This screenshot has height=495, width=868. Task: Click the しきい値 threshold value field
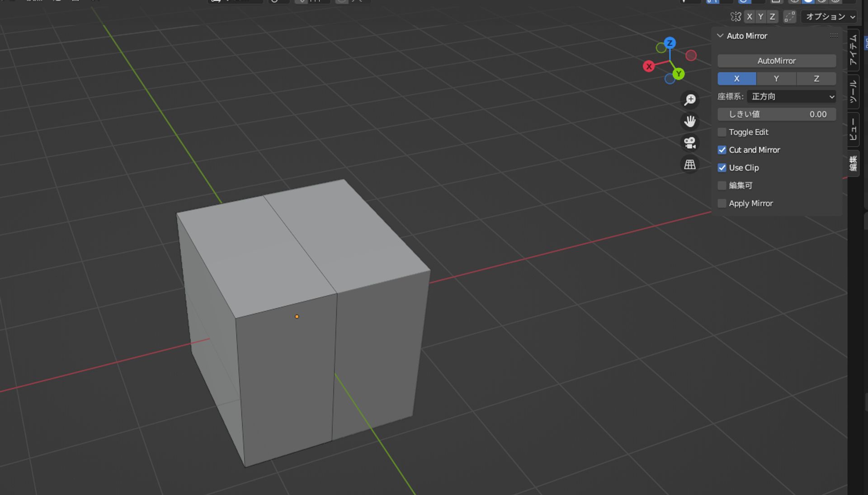[x=776, y=114]
